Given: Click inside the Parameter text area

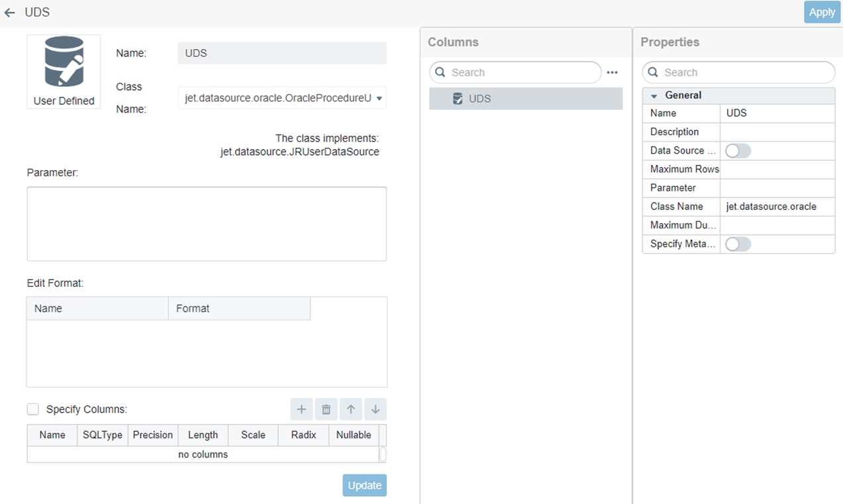Looking at the screenshot, I should [206, 223].
